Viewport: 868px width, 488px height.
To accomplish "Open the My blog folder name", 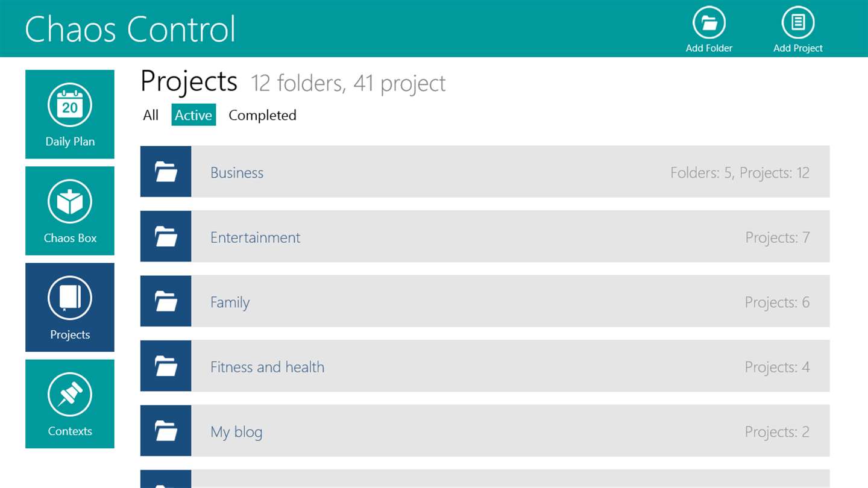I will coord(236,432).
